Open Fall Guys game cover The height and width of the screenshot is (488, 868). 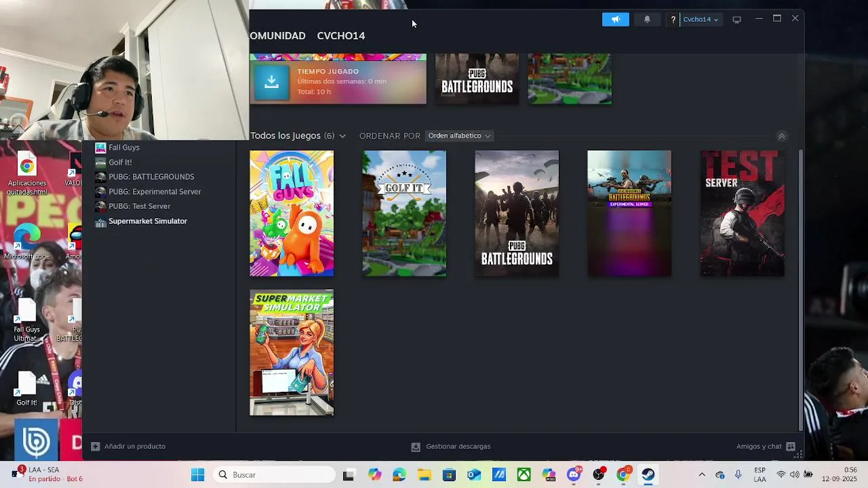[x=292, y=213]
